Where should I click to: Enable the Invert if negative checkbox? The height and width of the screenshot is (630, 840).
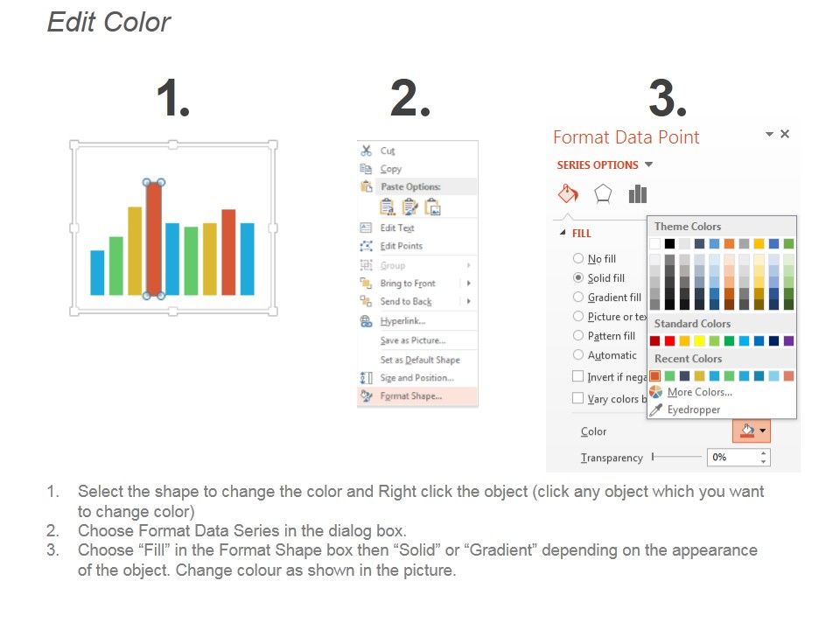578,376
